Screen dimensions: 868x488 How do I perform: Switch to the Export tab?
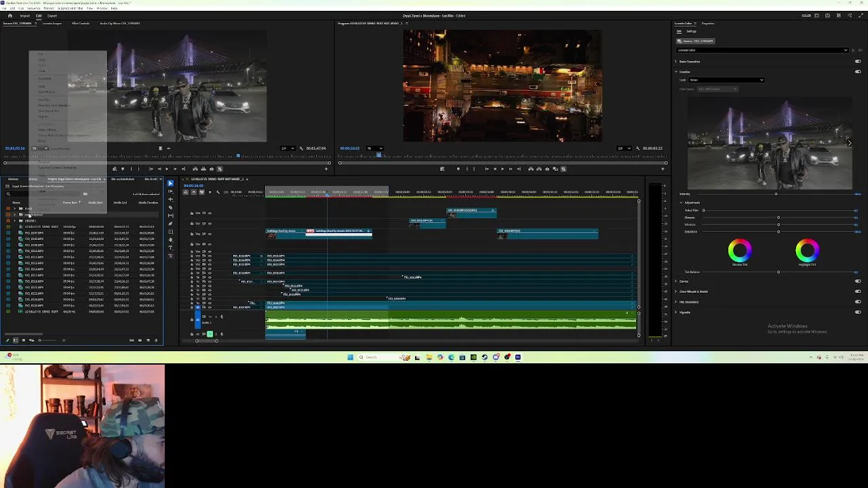point(52,16)
